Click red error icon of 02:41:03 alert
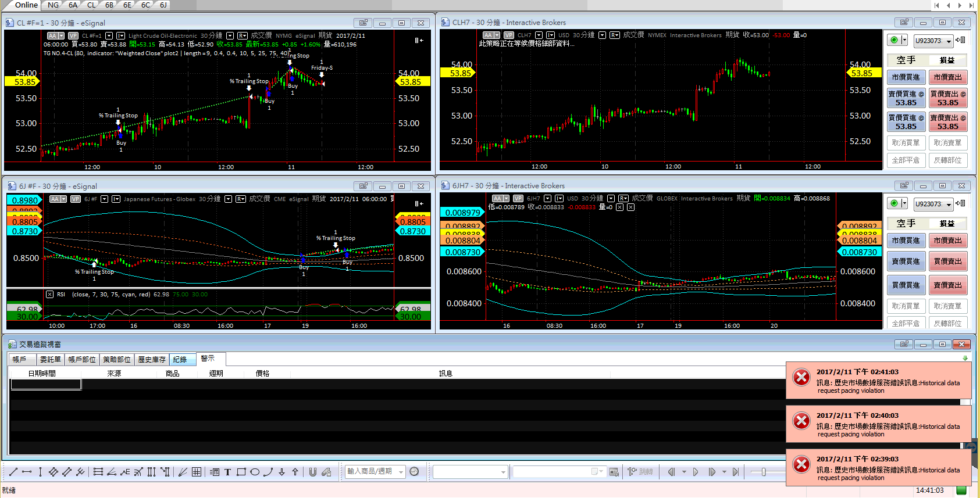Image resolution: width=980 pixels, height=498 pixels. coord(801,377)
